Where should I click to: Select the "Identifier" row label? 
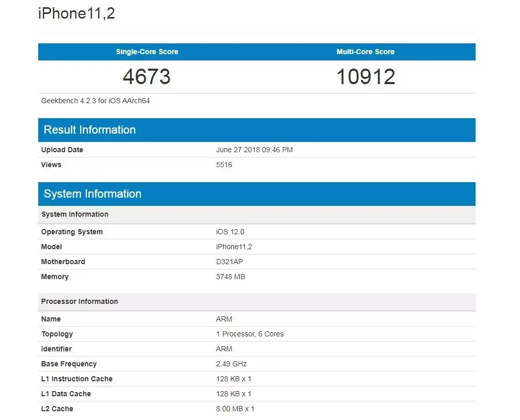click(56, 349)
